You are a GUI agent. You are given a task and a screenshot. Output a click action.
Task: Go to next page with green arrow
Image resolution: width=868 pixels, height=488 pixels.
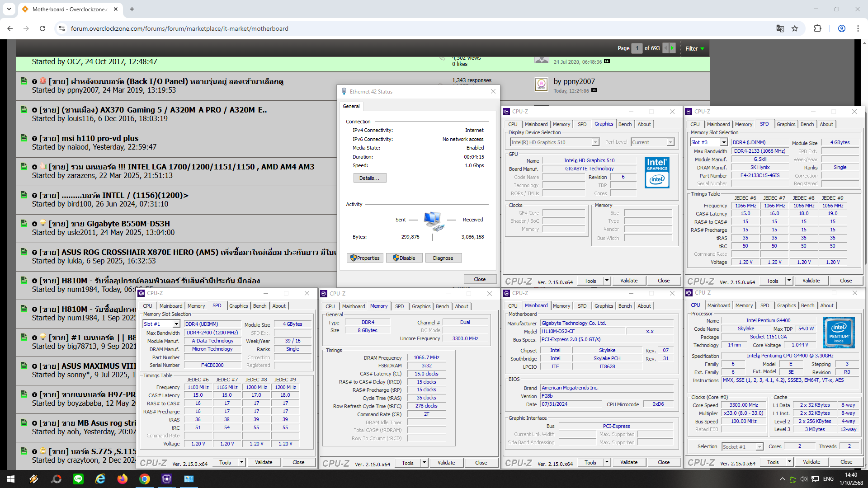(672, 48)
